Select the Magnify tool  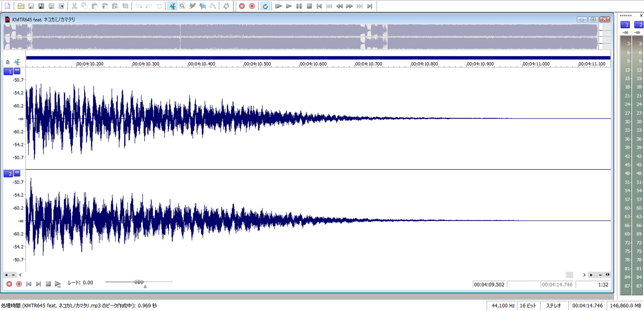[x=182, y=6]
